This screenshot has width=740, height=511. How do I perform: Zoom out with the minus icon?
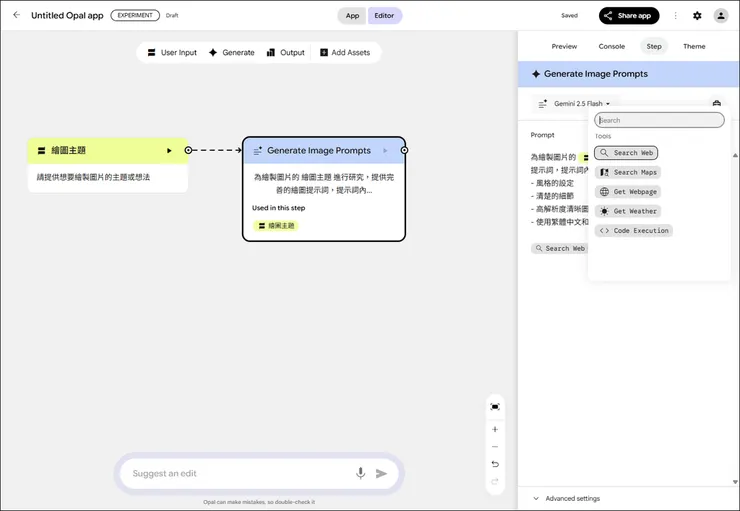[x=495, y=447]
